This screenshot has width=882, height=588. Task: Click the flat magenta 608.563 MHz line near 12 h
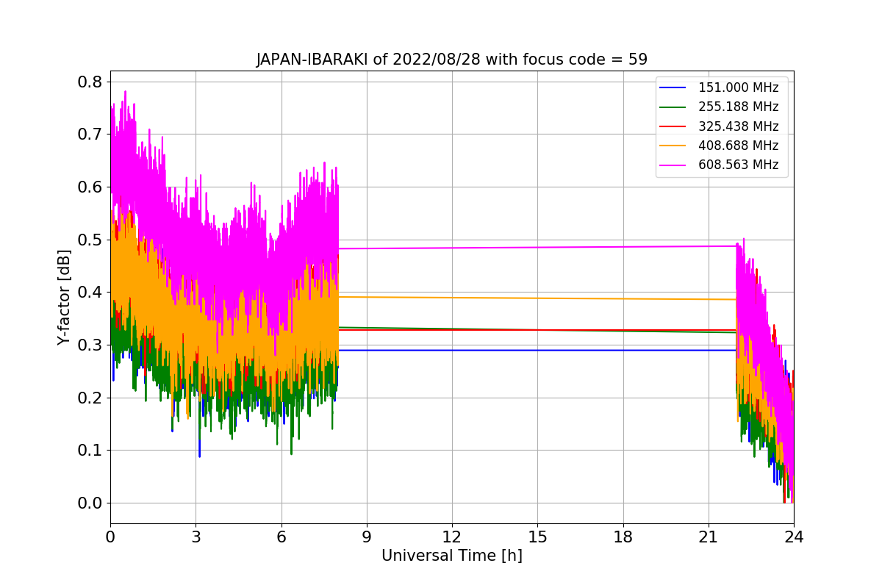point(452,248)
